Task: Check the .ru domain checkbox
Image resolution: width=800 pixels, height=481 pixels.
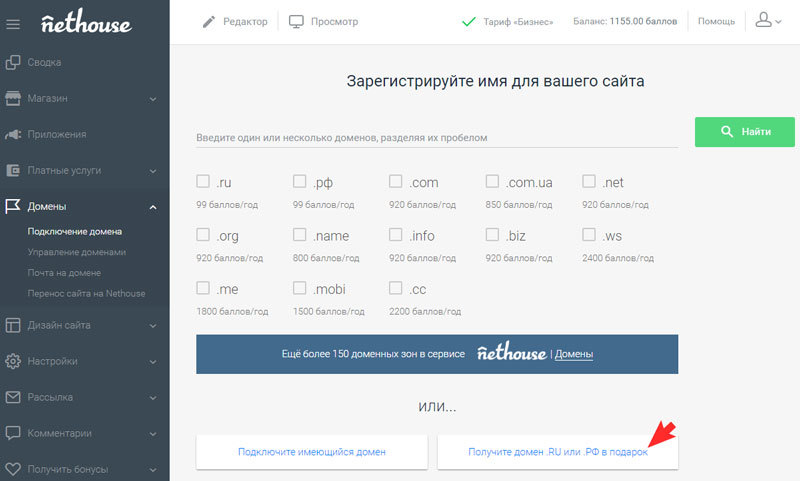Action: [x=203, y=181]
